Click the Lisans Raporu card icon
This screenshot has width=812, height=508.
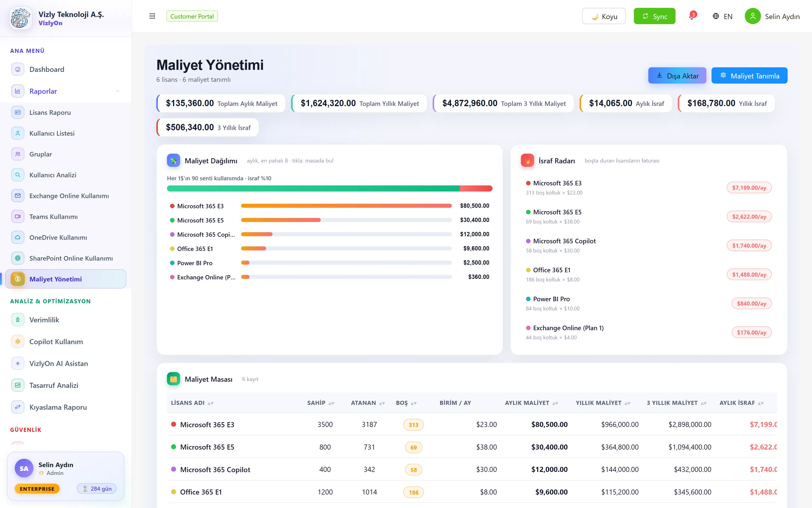(x=18, y=112)
